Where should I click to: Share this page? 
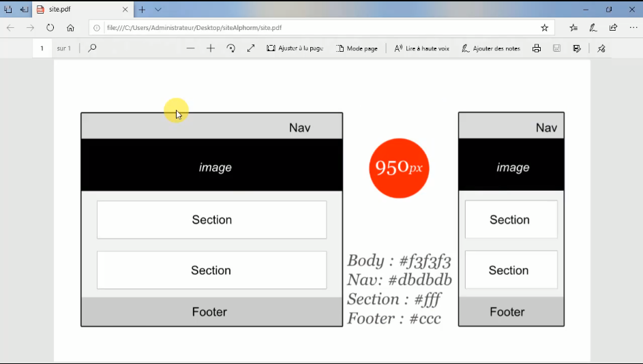[613, 28]
